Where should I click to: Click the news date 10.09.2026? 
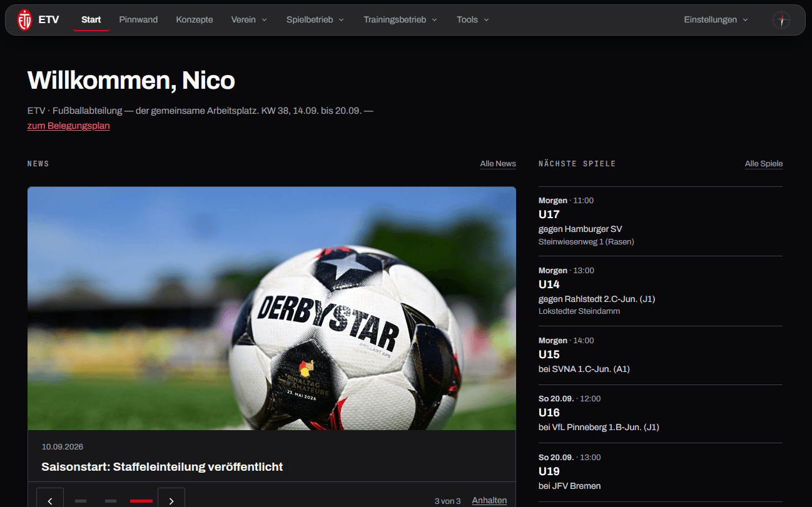tap(63, 447)
